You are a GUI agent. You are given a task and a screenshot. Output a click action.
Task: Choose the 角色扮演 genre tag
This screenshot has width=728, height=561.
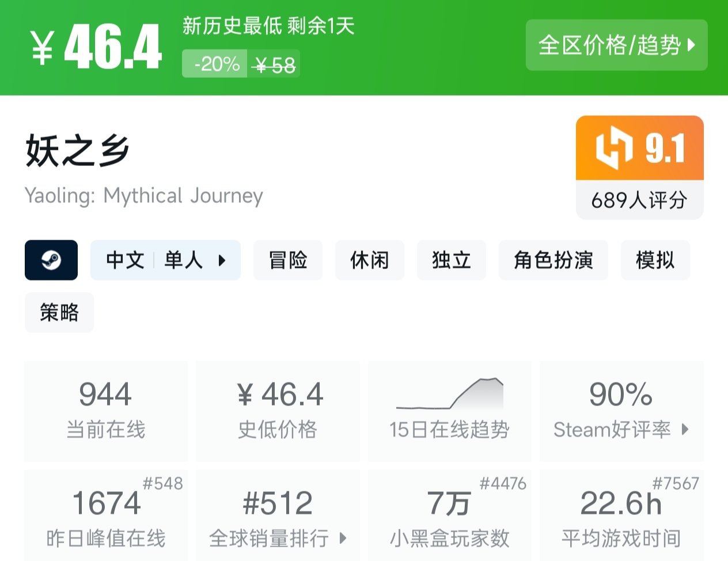pyautogui.click(x=553, y=260)
